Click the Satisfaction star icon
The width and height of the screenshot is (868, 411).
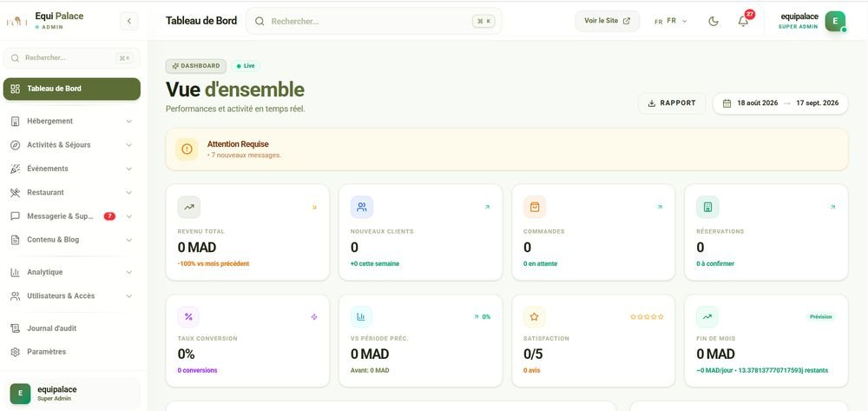tap(534, 317)
